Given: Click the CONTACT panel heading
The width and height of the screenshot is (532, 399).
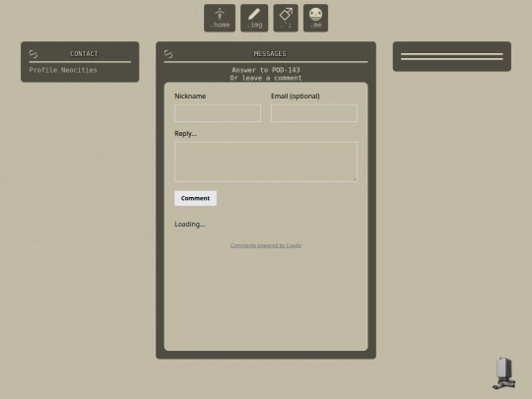Looking at the screenshot, I should coord(84,54).
